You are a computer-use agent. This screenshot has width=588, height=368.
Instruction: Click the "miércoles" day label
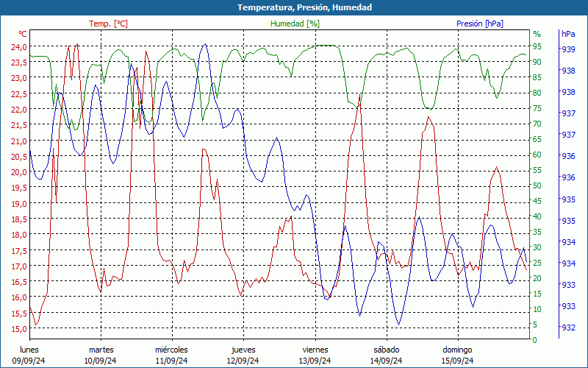click(172, 350)
